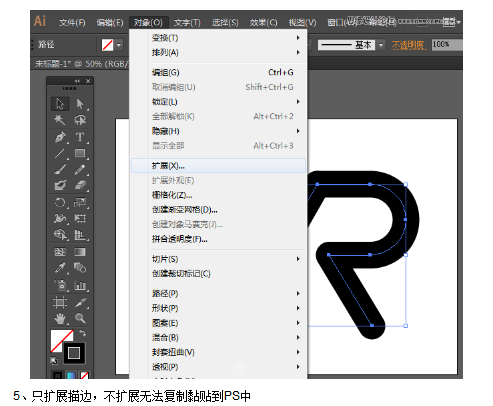The image size is (493, 406).
Task: Choose the Magic Wand tool
Action: [60, 120]
